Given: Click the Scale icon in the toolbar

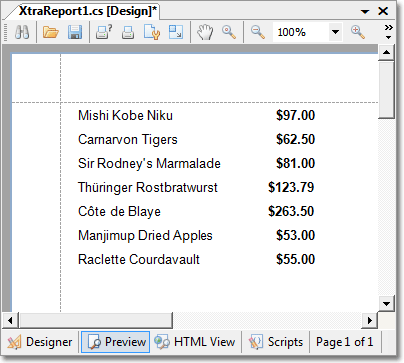Looking at the screenshot, I should [x=176, y=32].
